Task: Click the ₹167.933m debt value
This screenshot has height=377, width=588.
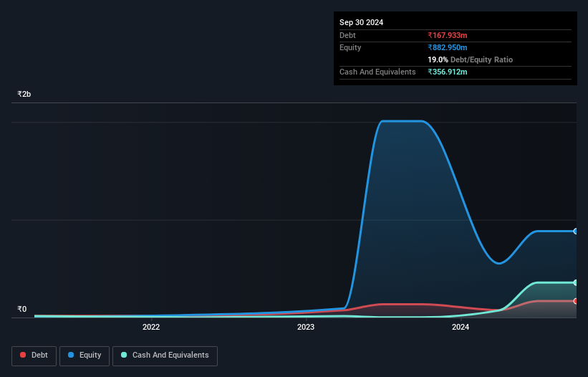Action: coord(448,35)
